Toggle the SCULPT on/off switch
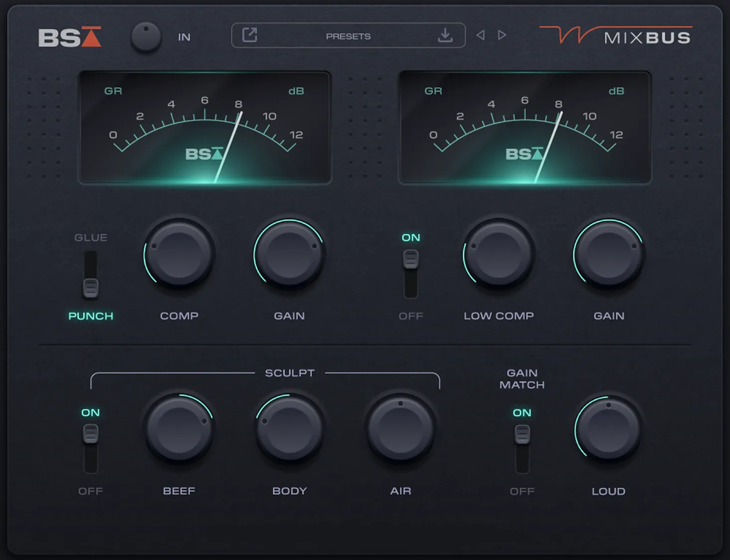Image resolution: width=730 pixels, height=560 pixels. 91,448
